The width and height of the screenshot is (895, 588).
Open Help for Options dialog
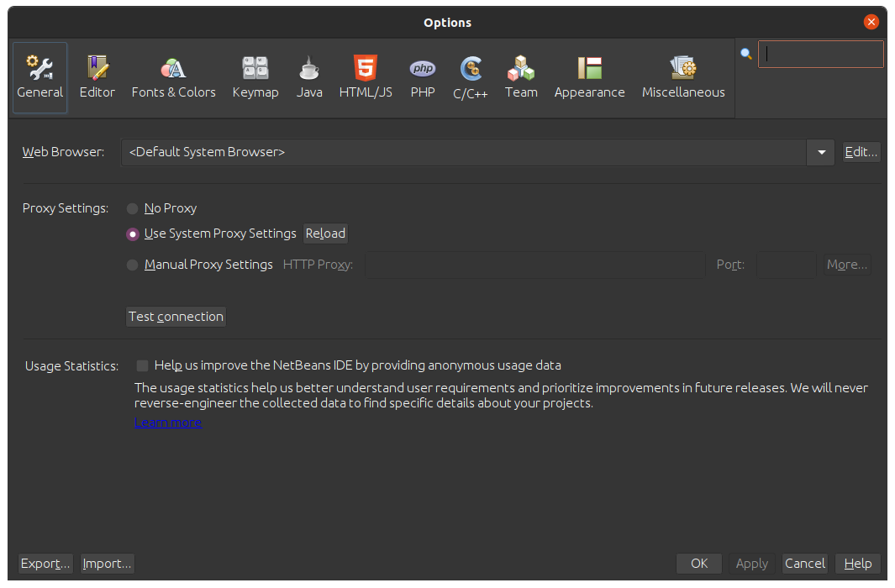coord(858,564)
